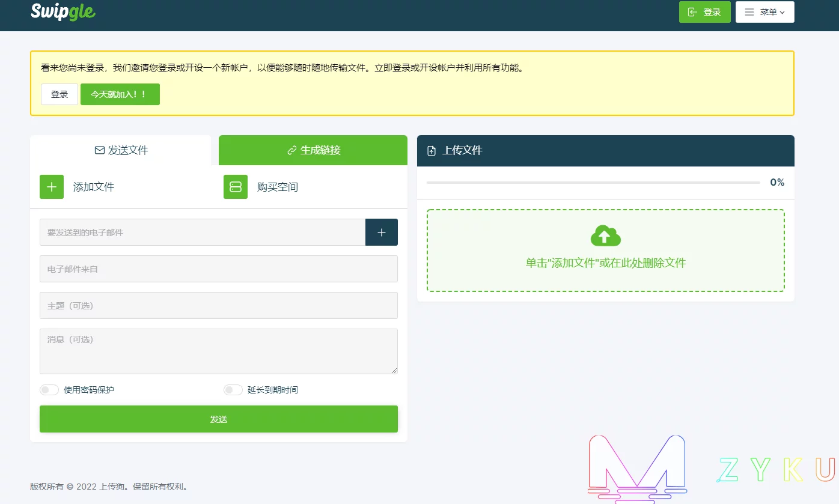This screenshot has width=839, height=504.
Task: Click the Swipgle logo
Action: 63,12
